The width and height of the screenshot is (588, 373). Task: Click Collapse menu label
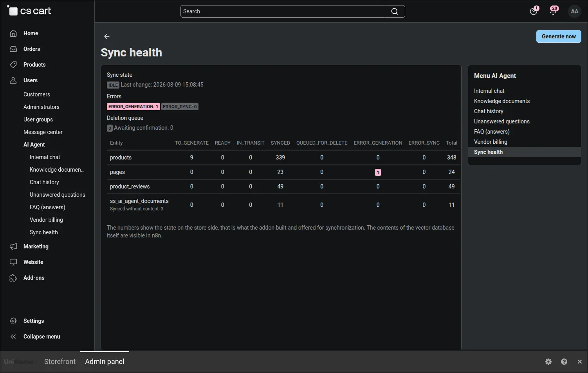(x=42, y=337)
